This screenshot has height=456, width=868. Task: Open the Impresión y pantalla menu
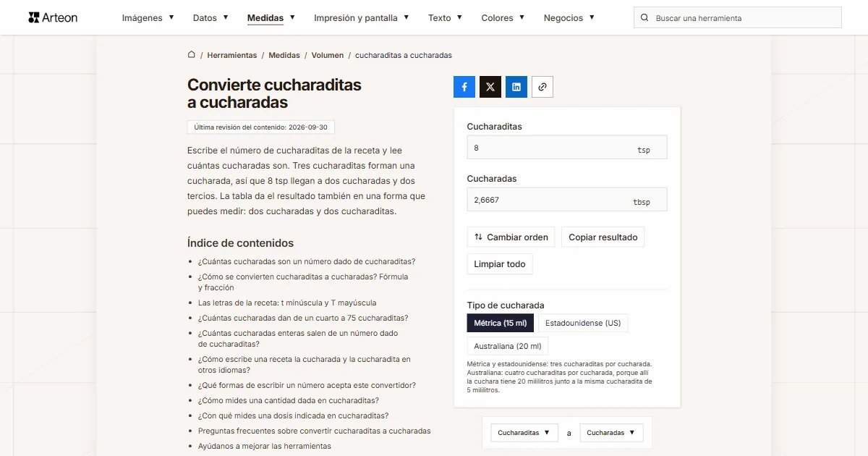pos(362,18)
